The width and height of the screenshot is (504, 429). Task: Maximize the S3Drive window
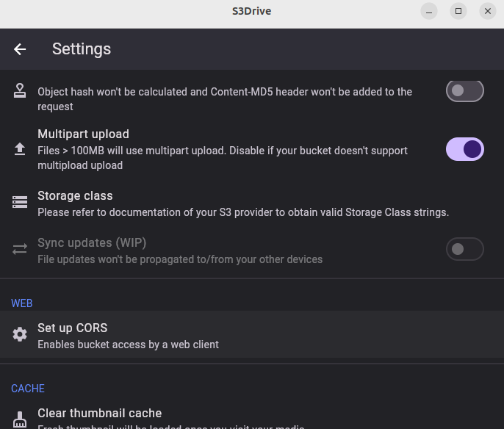pos(458,11)
